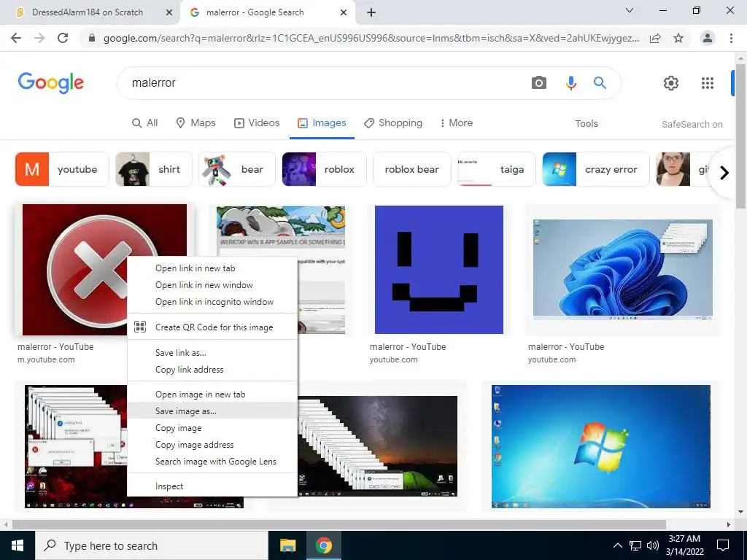Expand the More search categories menu
Viewport: 747px width, 560px height.
(457, 122)
